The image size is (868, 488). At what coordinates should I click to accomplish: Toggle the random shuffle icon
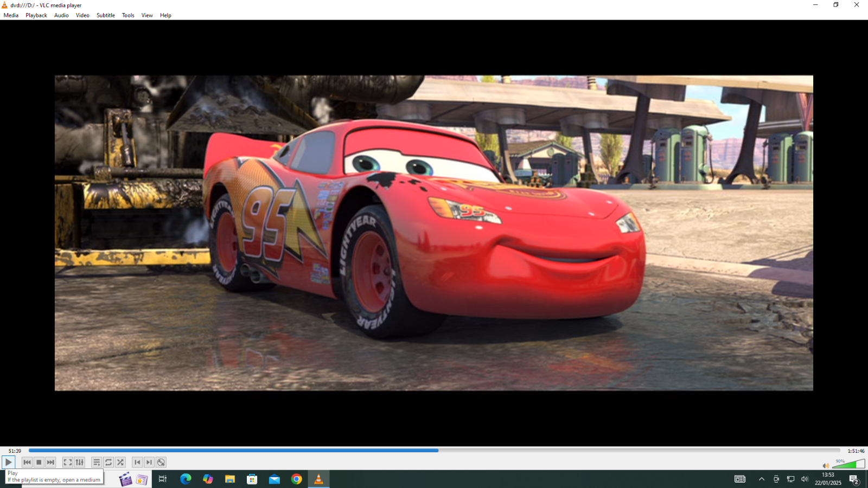120,463
